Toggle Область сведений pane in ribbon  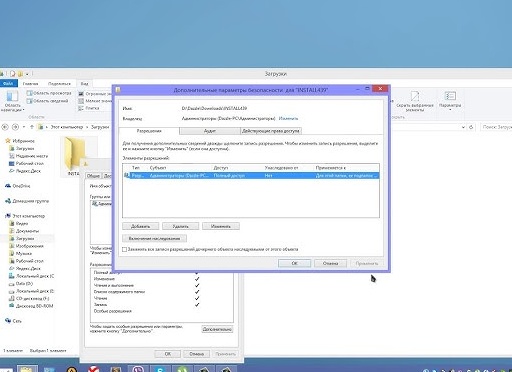(x=47, y=101)
